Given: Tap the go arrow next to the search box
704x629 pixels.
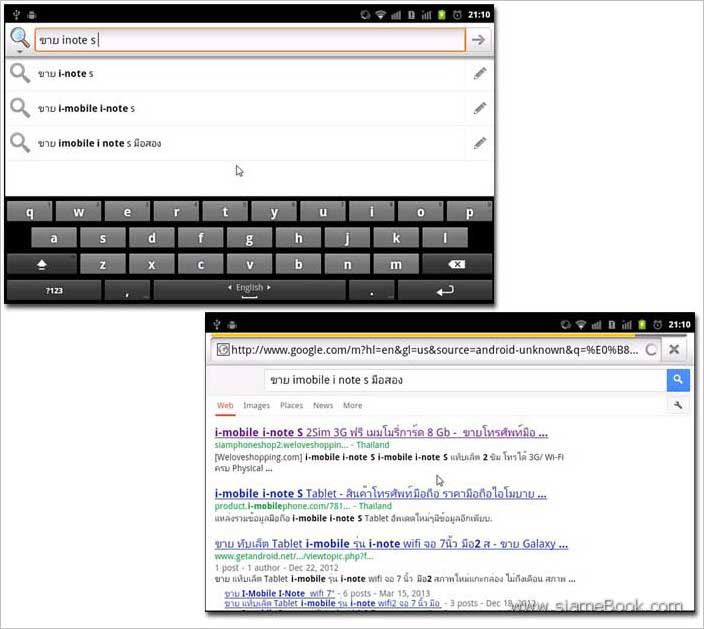Looking at the screenshot, I should [x=479, y=40].
